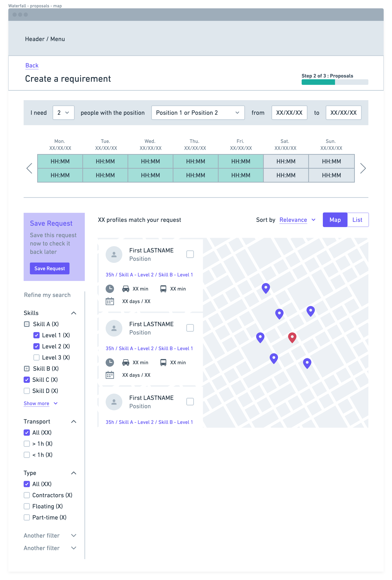Click the first profile avatar icon

(114, 254)
